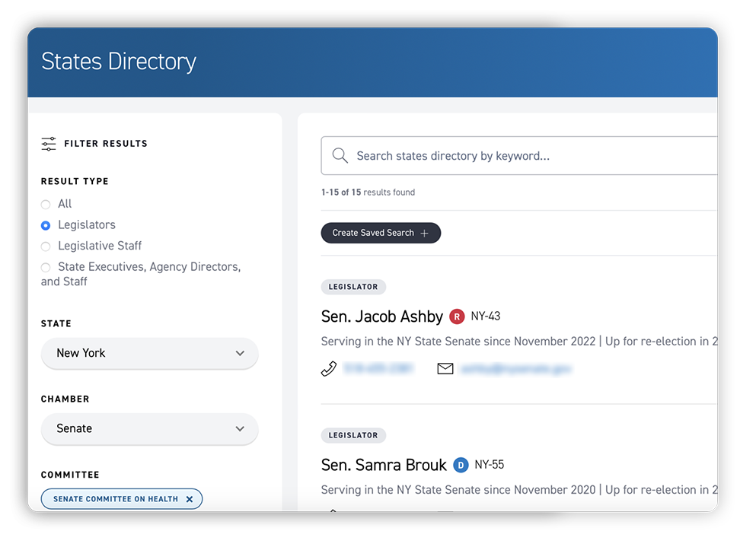Click the phone icon on Jacob Ashby's card
This screenshot has width=756, height=547.
(328, 368)
